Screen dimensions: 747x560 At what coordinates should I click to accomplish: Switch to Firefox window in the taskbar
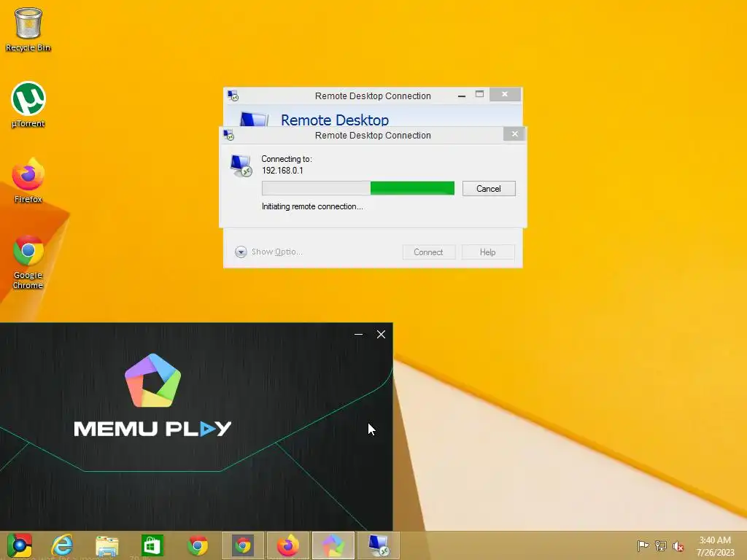click(288, 545)
